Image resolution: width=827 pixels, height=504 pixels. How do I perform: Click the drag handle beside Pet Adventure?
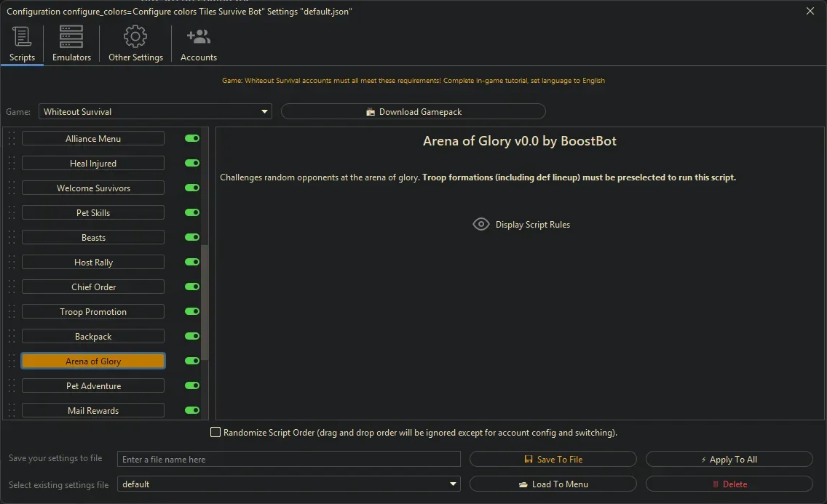[12, 386]
